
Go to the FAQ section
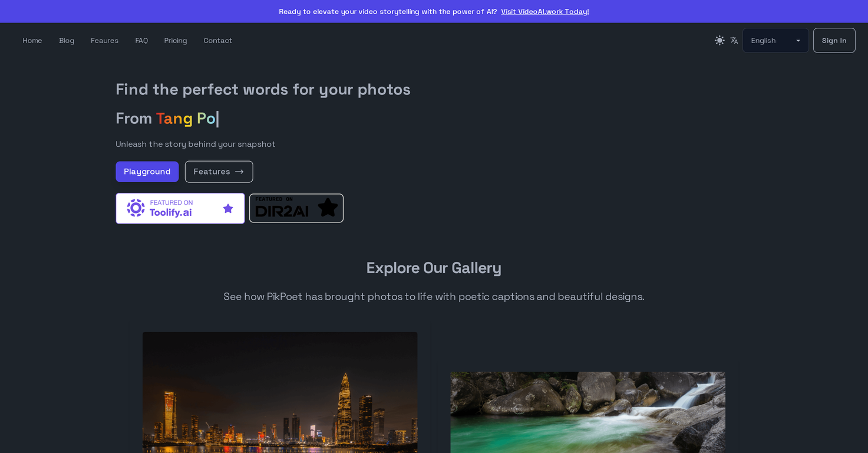point(141,40)
